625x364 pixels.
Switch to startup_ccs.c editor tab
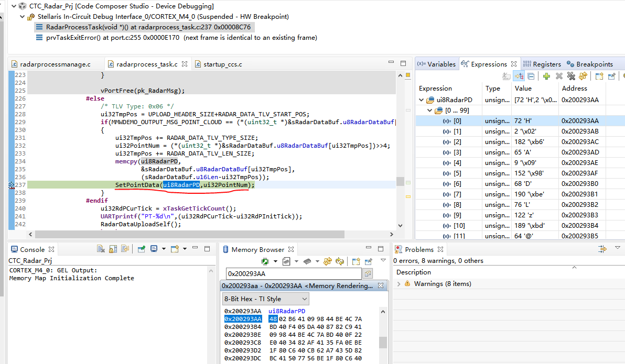tap(222, 64)
